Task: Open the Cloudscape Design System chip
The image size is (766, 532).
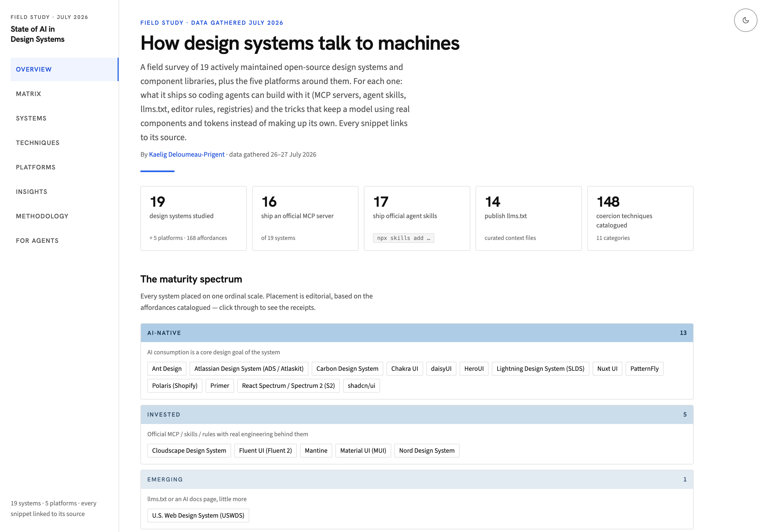Action: (x=189, y=451)
